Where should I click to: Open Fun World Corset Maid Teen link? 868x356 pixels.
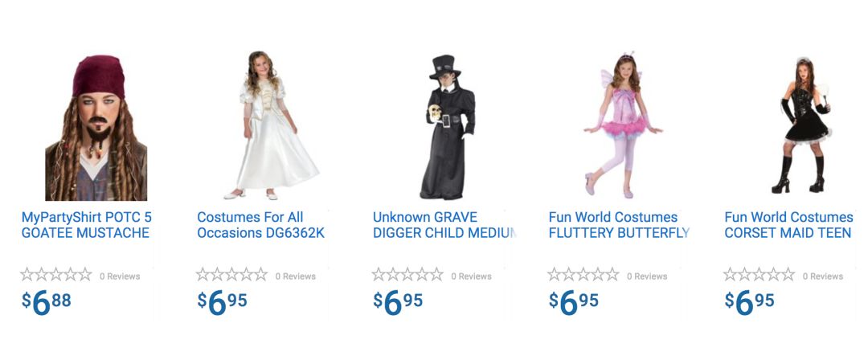[788, 225]
